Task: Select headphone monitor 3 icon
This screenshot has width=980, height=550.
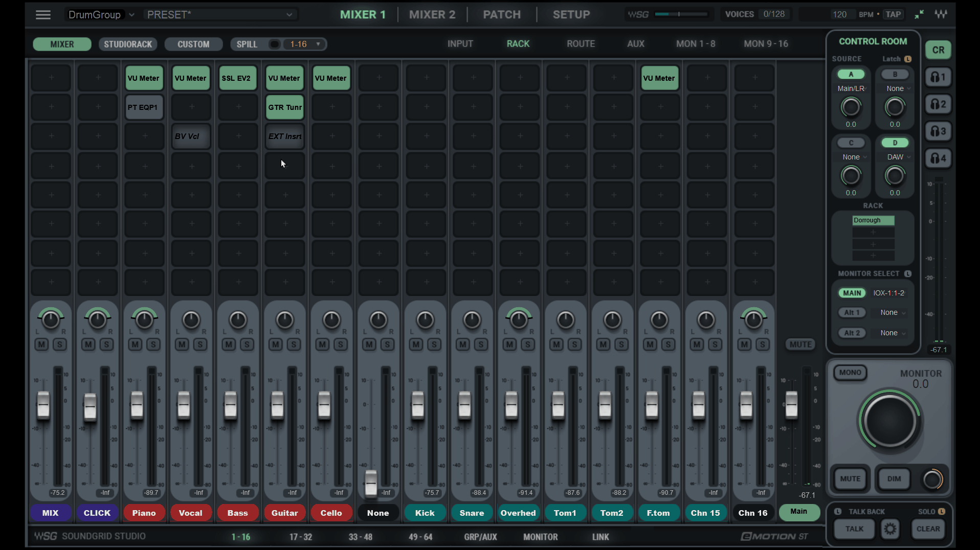Action: click(938, 131)
